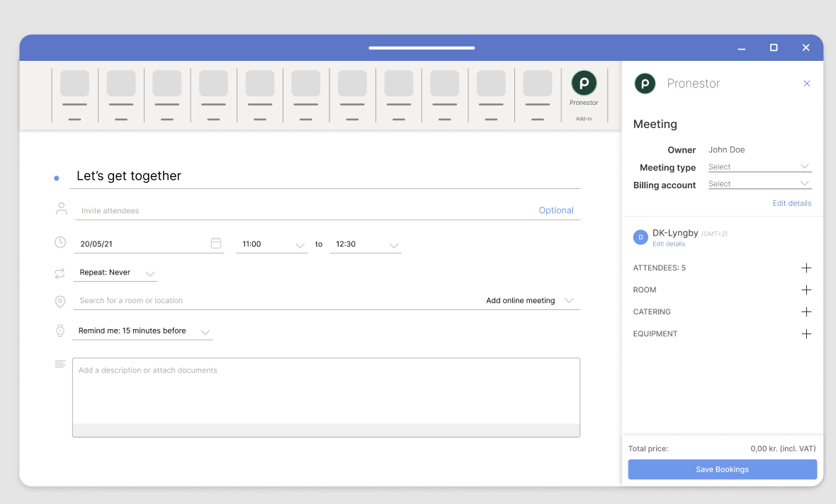The image size is (836, 504).
Task: Open the Meeting type Select dropdown
Action: pyautogui.click(x=759, y=167)
